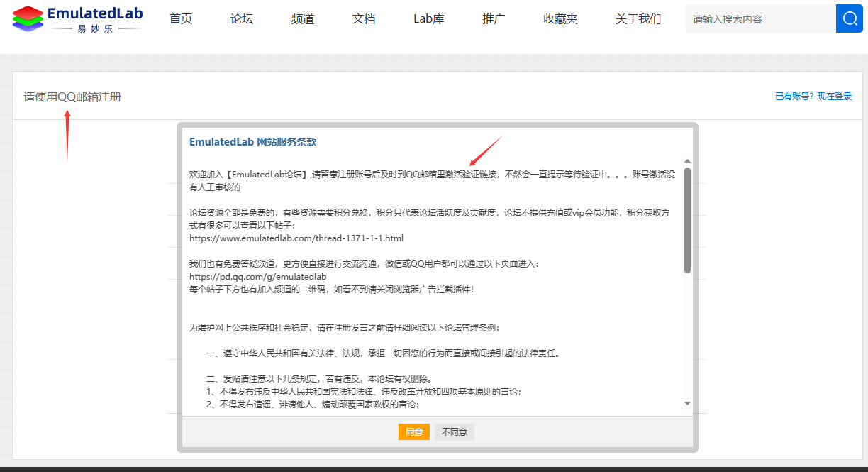Screen dimensions: 868x472
Task: Click the EmulatedLab 网站服务条款 heading
Action: tap(253, 142)
